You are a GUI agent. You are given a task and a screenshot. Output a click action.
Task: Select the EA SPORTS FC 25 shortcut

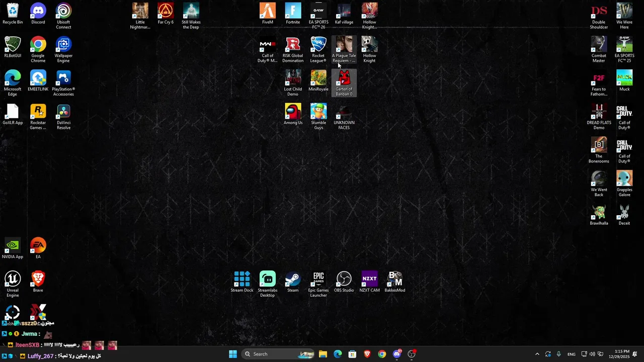click(624, 50)
